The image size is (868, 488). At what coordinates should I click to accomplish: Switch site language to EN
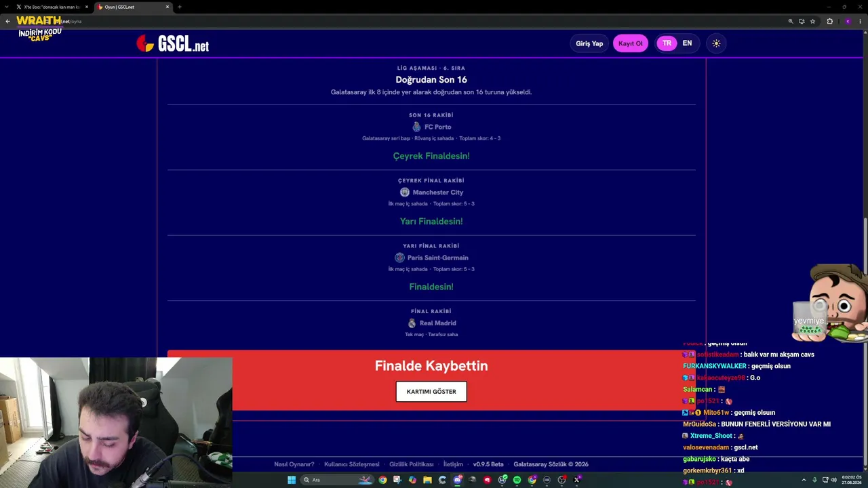tap(687, 43)
